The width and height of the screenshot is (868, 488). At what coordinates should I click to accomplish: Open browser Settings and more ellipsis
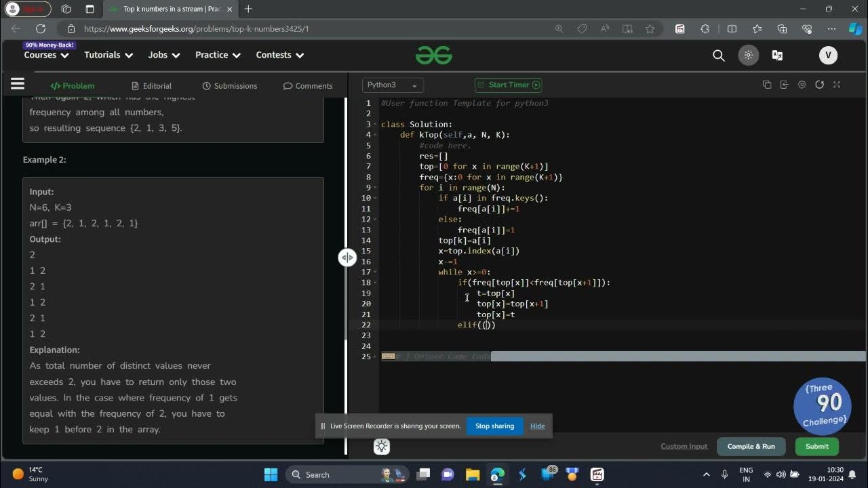click(832, 29)
